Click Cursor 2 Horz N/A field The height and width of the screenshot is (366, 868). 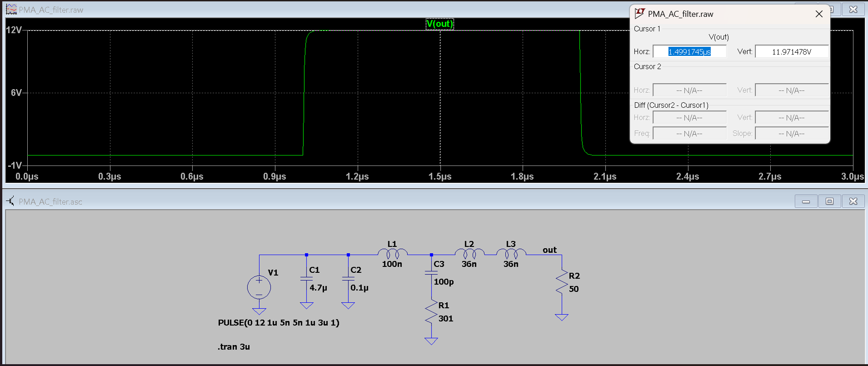coord(689,90)
